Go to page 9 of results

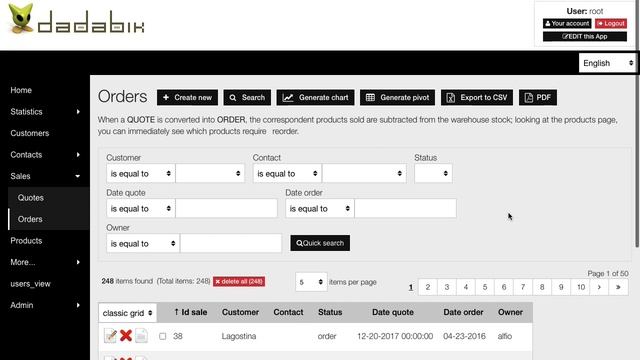[x=561, y=287]
